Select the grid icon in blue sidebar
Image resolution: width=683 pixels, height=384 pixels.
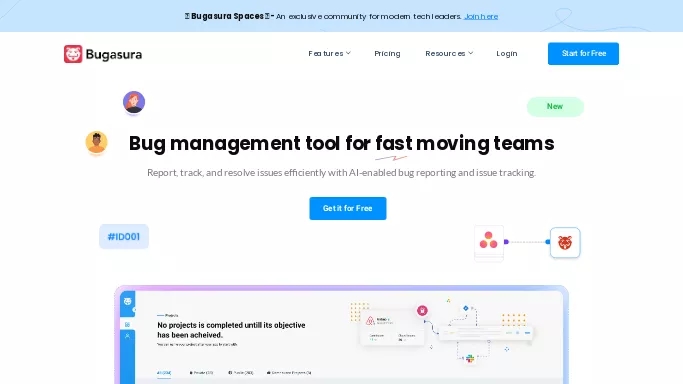(x=127, y=325)
